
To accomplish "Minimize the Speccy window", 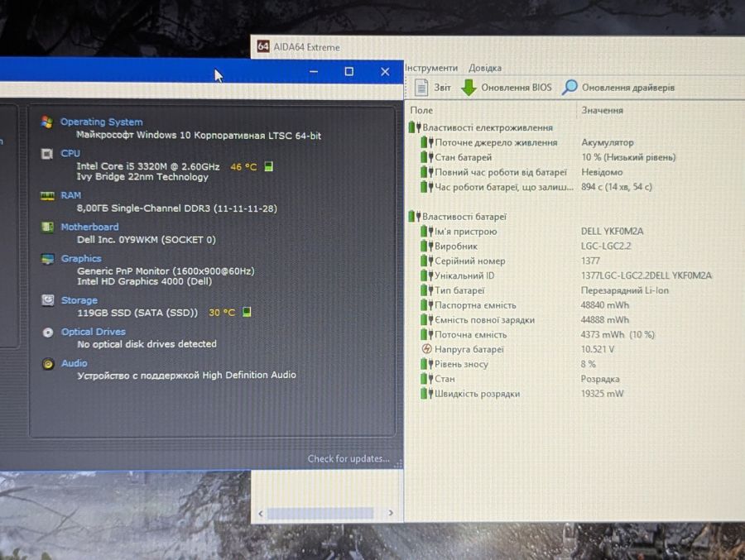I will click(x=313, y=72).
